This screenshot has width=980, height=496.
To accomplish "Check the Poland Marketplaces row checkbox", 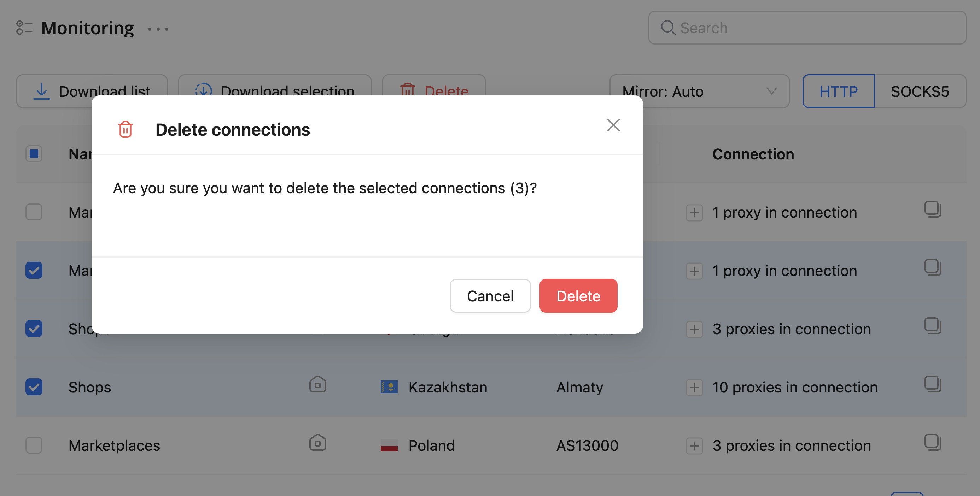I will click(x=34, y=445).
